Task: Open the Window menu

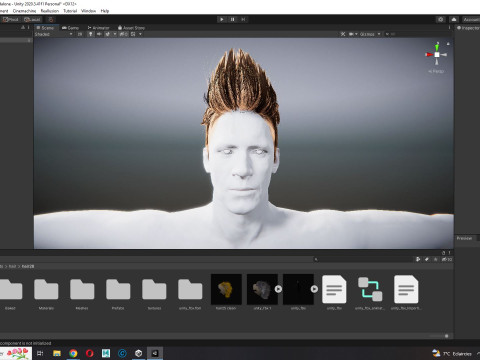Action: click(x=88, y=11)
